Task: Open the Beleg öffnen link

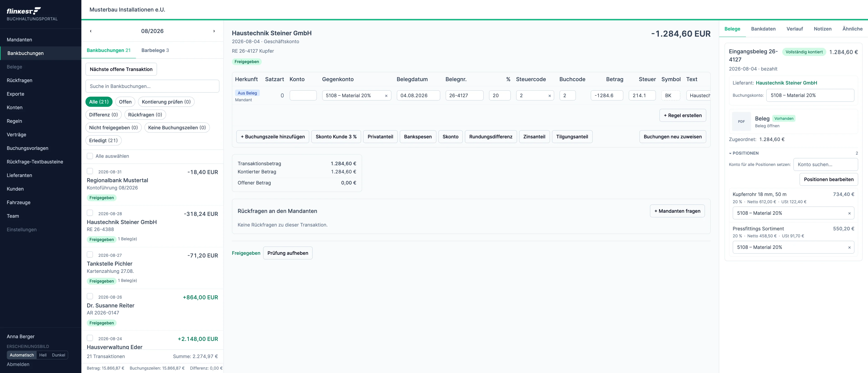Action: 767,126
